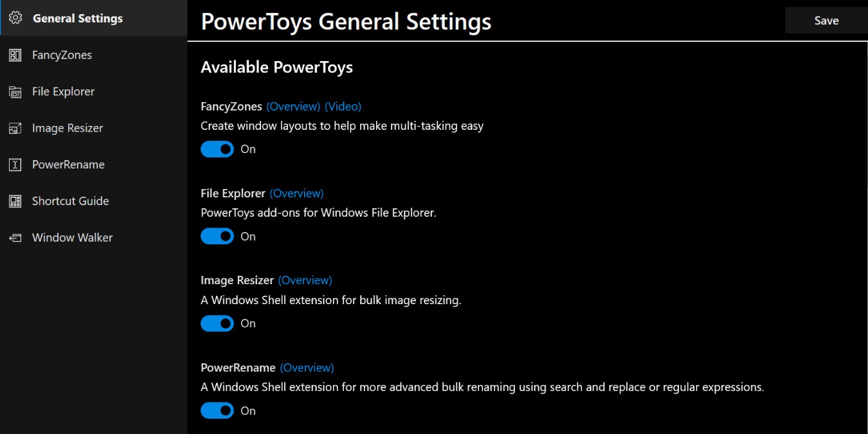Click the PowerRename sidebar icon
The height and width of the screenshot is (434, 868).
pos(15,165)
